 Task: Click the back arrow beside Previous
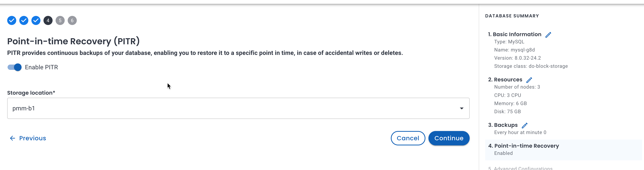pyautogui.click(x=12, y=138)
